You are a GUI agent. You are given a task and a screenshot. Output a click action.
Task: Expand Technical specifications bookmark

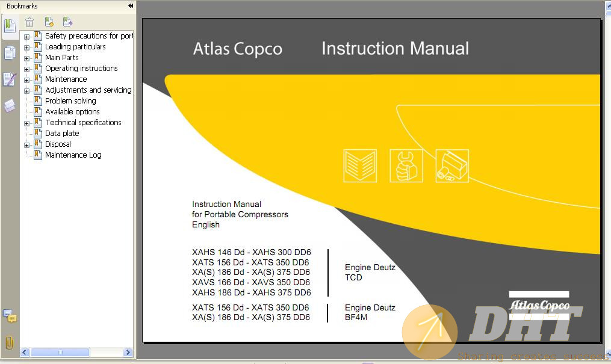pos(26,124)
